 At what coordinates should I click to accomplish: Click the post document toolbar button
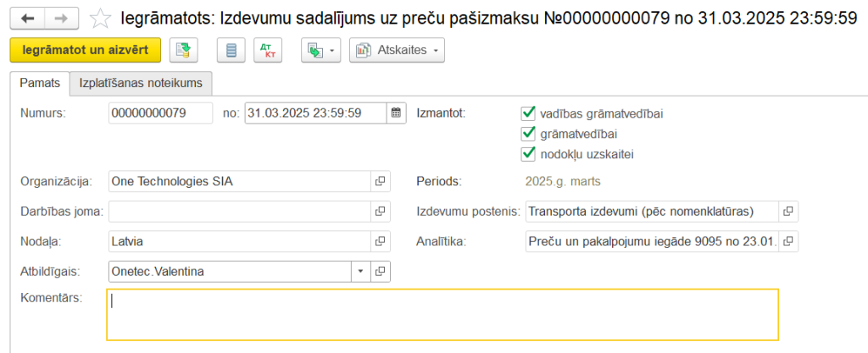pyautogui.click(x=183, y=51)
